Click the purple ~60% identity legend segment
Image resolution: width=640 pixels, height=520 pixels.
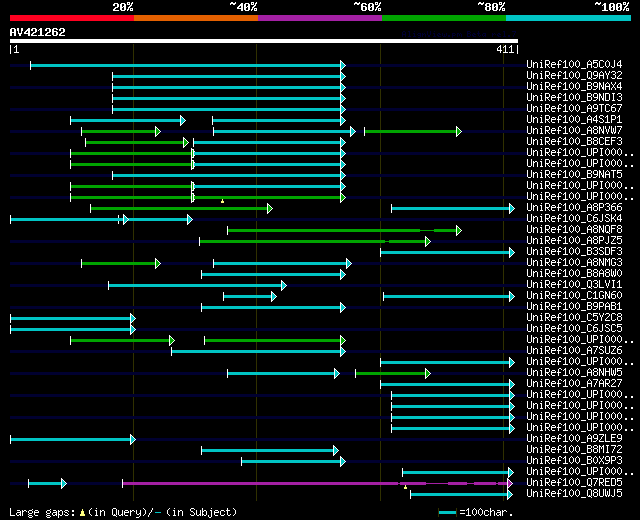pos(320,18)
